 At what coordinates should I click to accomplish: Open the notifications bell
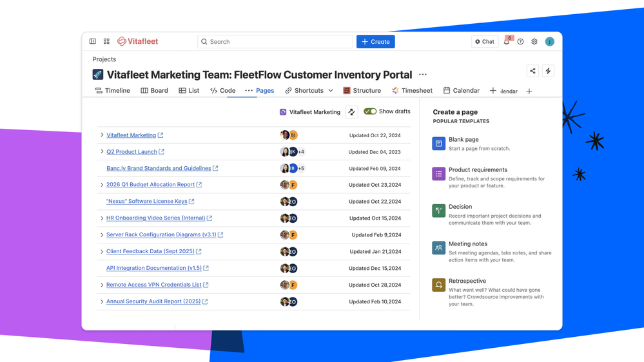coord(507,41)
